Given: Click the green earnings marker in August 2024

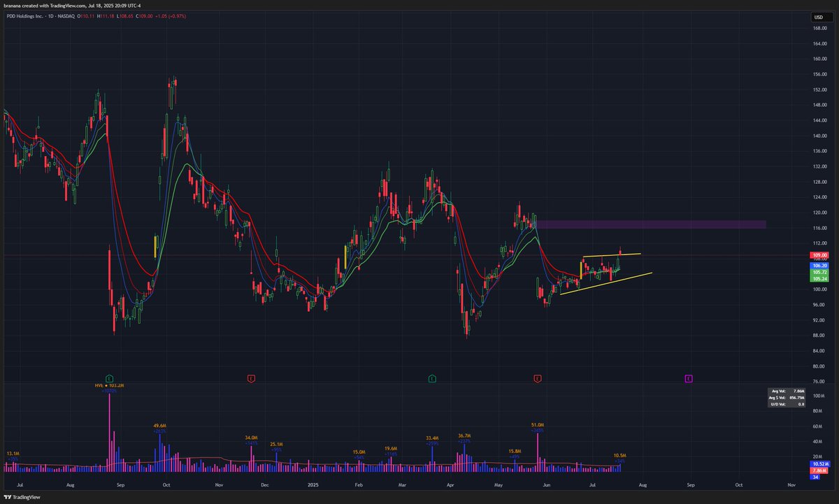Looking at the screenshot, I should [x=109, y=378].
